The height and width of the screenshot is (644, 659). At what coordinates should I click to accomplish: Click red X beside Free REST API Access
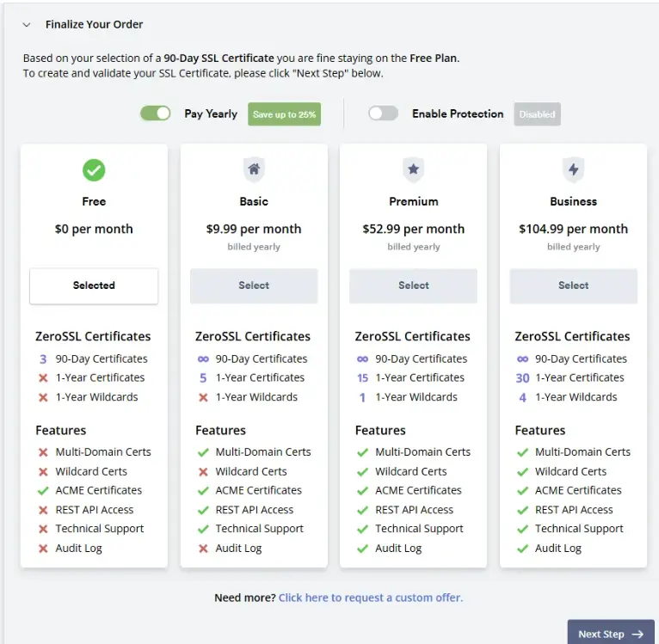(x=43, y=510)
